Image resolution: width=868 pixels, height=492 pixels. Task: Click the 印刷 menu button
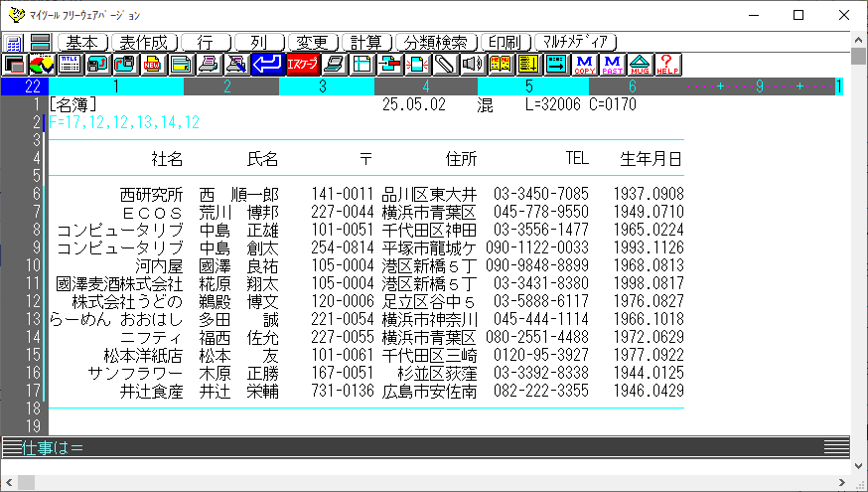[506, 43]
